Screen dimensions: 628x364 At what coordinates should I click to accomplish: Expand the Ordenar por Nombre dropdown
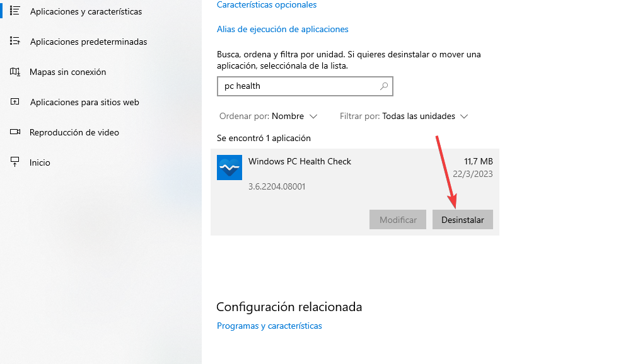pos(269,116)
